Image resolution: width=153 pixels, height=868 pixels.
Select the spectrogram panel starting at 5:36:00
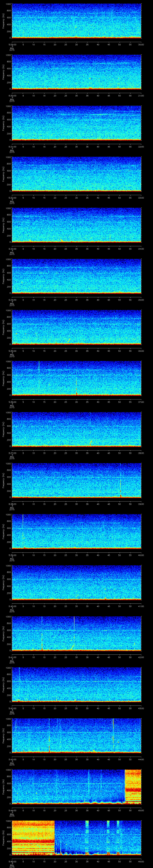pyautogui.click(x=76, y=378)
